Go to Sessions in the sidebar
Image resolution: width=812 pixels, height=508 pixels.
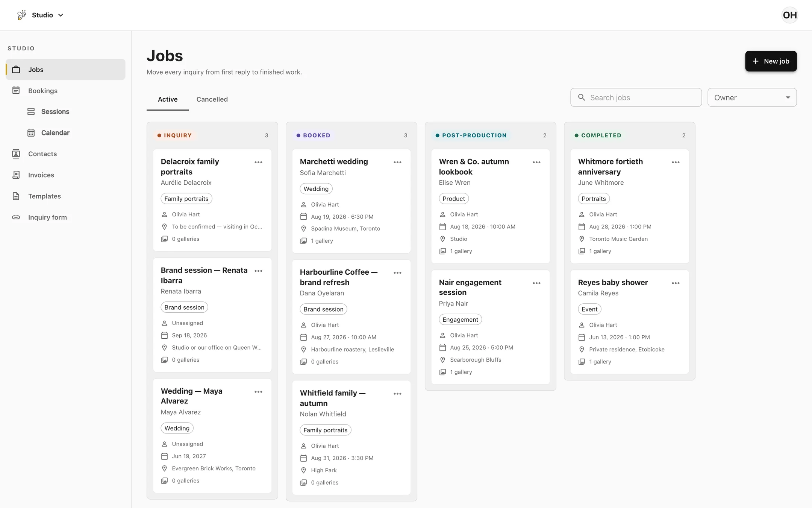(65, 112)
